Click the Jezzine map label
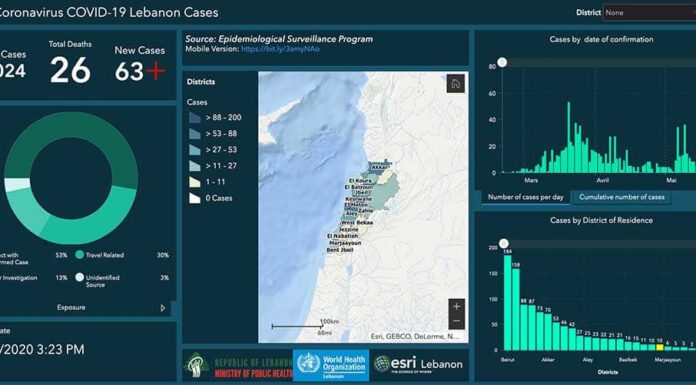 pos(348,229)
